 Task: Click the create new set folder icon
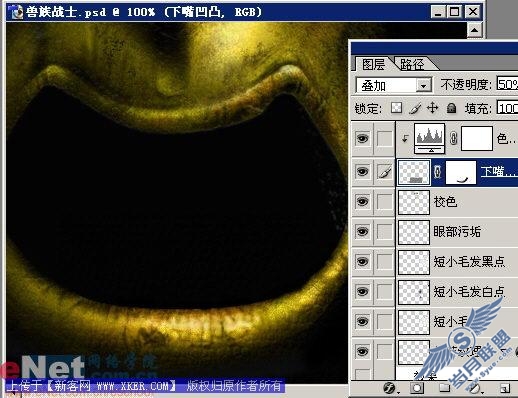[444, 388]
